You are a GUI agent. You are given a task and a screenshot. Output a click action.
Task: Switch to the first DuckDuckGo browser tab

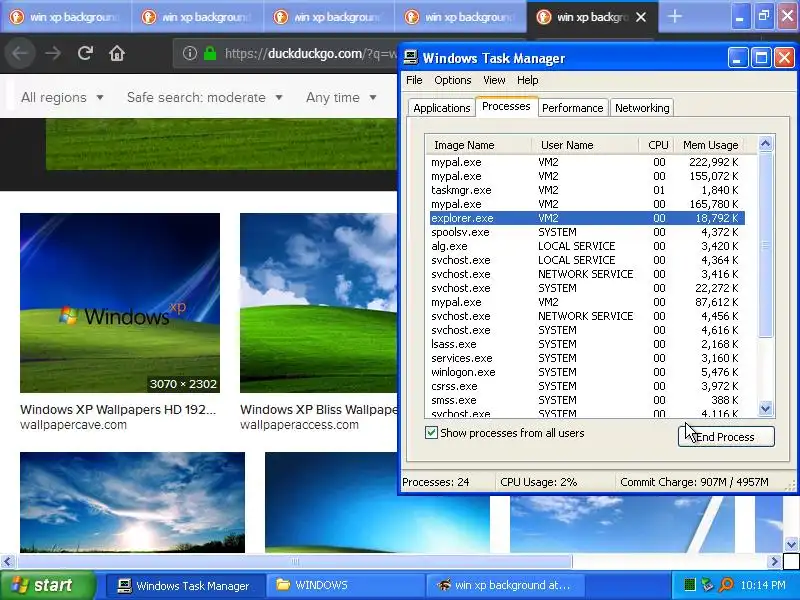click(66, 17)
